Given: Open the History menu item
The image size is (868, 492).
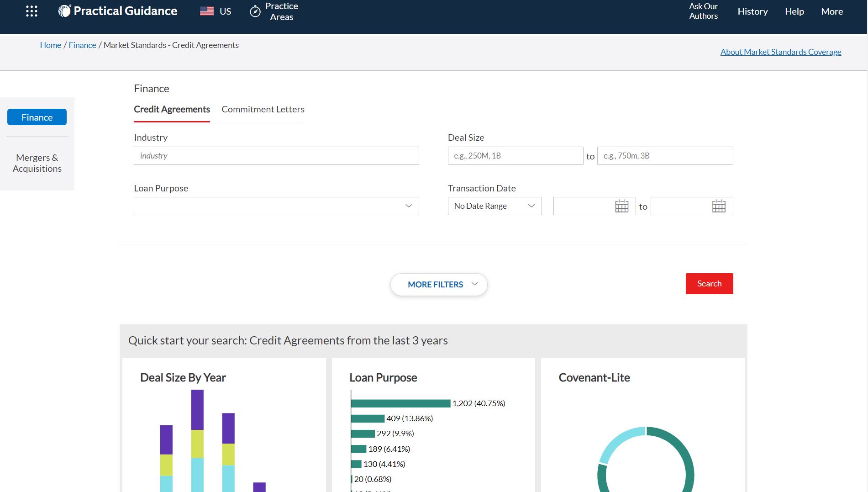Looking at the screenshot, I should click(x=752, y=11).
